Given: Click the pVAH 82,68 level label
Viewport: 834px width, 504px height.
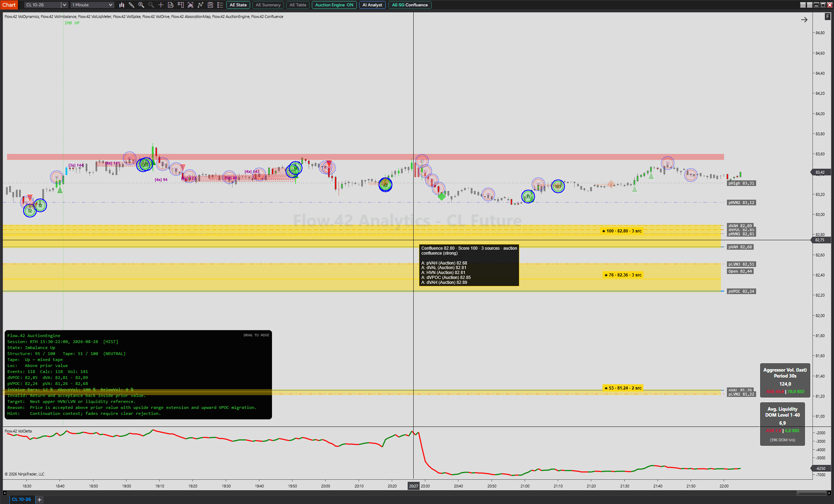Looking at the screenshot, I should coord(740,247).
